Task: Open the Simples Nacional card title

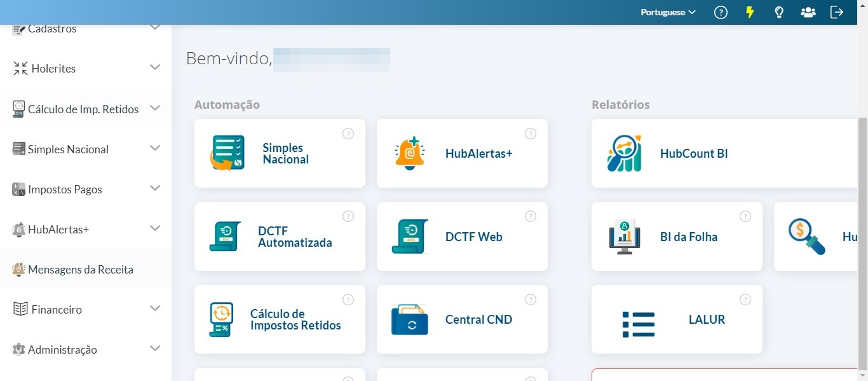Action: 286,154
